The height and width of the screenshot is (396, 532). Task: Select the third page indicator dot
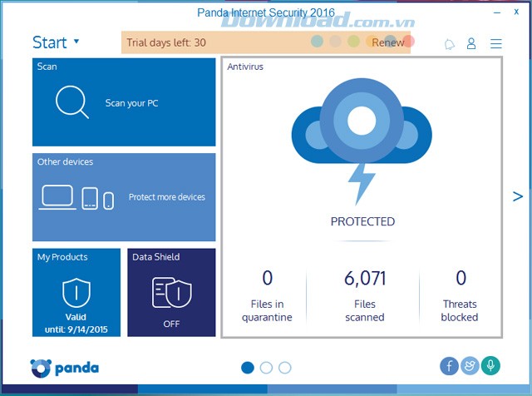tap(285, 367)
